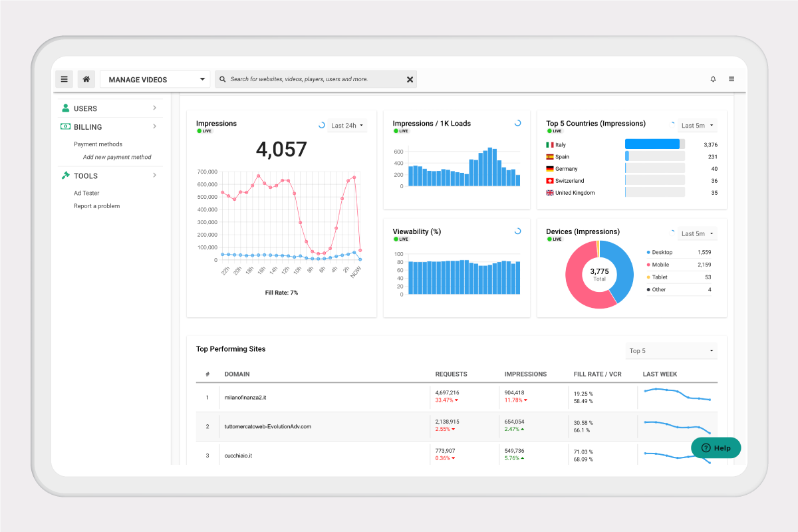Image resolution: width=798 pixels, height=532 pixels.
Task: Click Add new payment method
Action: pyautogui.click(x=117, y=158)
